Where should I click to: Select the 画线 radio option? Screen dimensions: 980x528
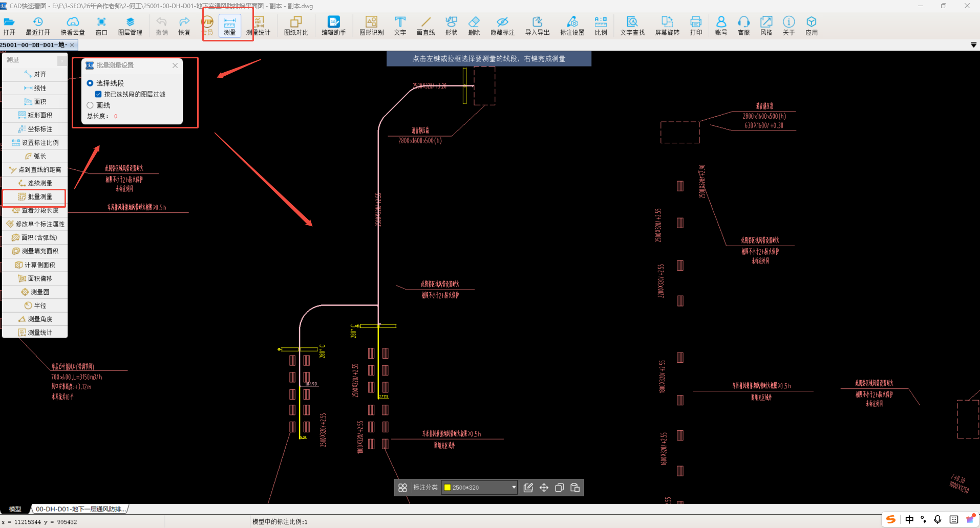coord(90,105)
